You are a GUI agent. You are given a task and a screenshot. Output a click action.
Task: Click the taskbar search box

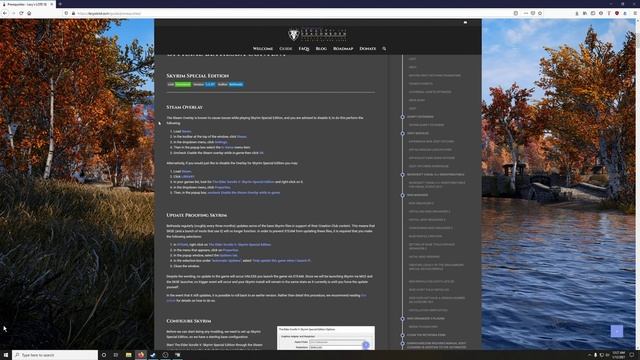(x=55, y=355)
